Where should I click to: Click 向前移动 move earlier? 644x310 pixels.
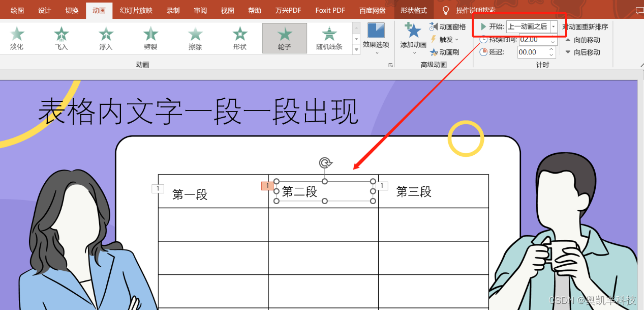(583, 40)
